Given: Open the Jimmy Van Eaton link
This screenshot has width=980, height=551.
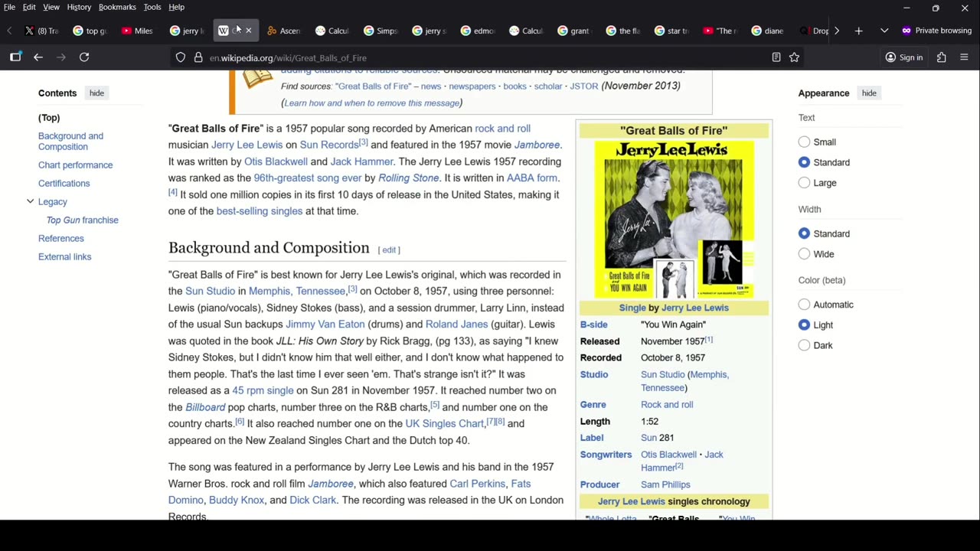Looking at the screenshot, I should [325, 324].
